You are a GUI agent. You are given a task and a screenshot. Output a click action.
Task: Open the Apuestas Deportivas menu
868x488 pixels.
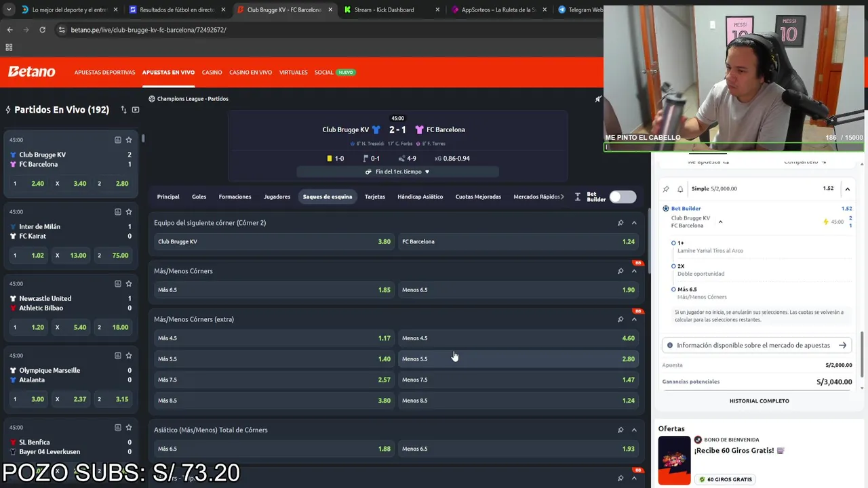[104, 73]
